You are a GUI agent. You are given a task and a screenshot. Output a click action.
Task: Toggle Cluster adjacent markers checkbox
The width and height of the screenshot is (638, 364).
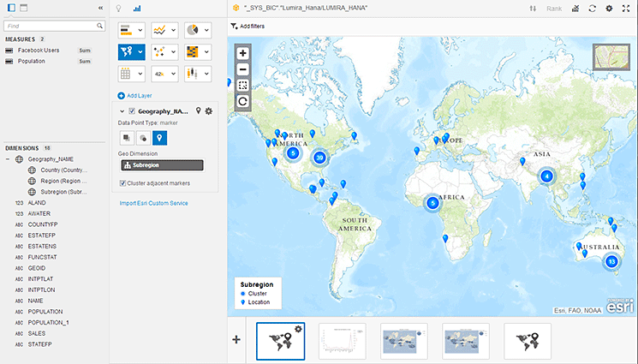coord(122,183)
